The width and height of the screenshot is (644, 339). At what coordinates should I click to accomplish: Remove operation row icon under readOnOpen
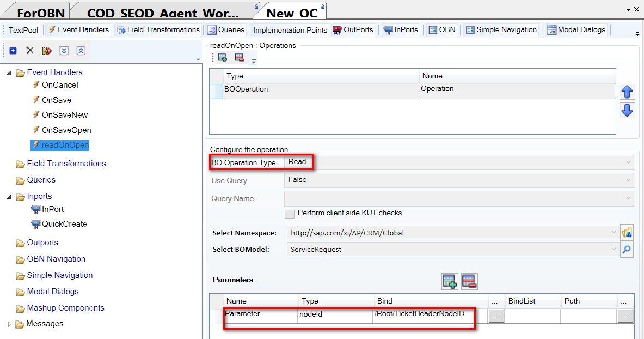click(240, 58)
